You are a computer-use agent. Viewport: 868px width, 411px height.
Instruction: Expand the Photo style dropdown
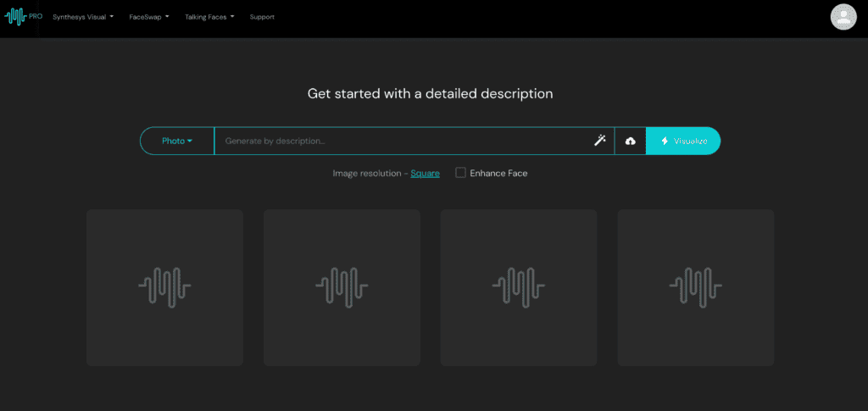coord(177,141)
